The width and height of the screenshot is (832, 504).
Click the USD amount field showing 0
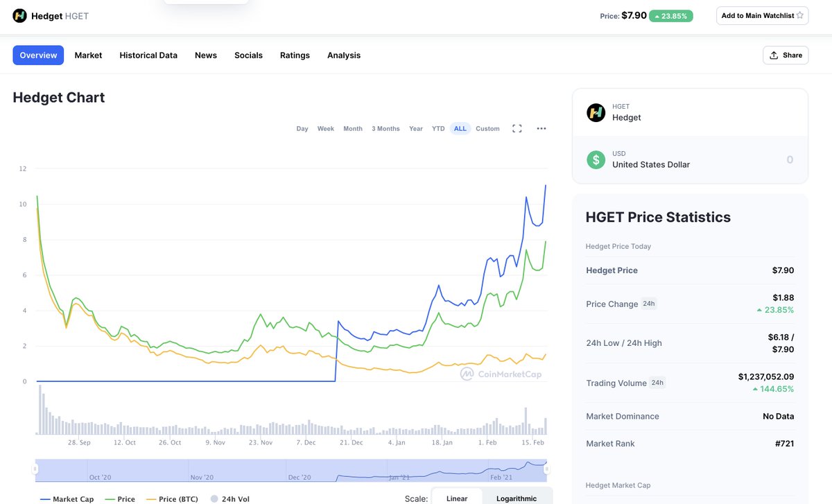pos(790,159)
